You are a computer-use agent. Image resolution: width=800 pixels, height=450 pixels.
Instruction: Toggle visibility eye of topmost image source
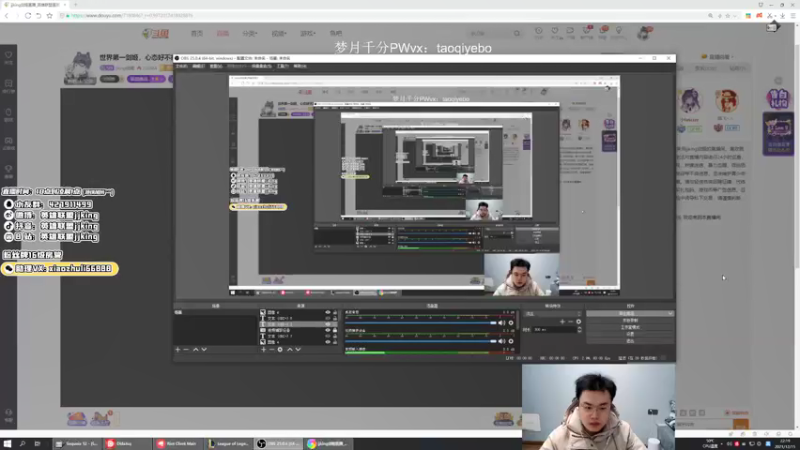coord(328,312)
